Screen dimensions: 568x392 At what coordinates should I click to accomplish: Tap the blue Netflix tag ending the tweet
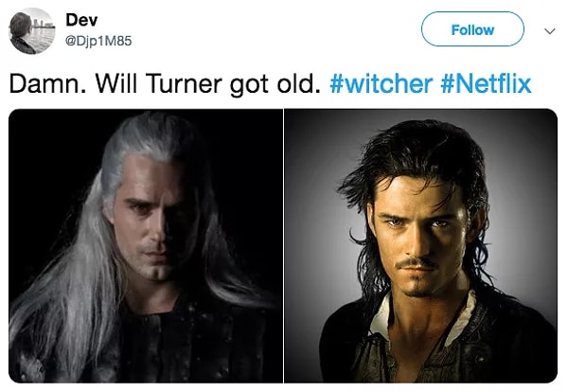(487, 83)
